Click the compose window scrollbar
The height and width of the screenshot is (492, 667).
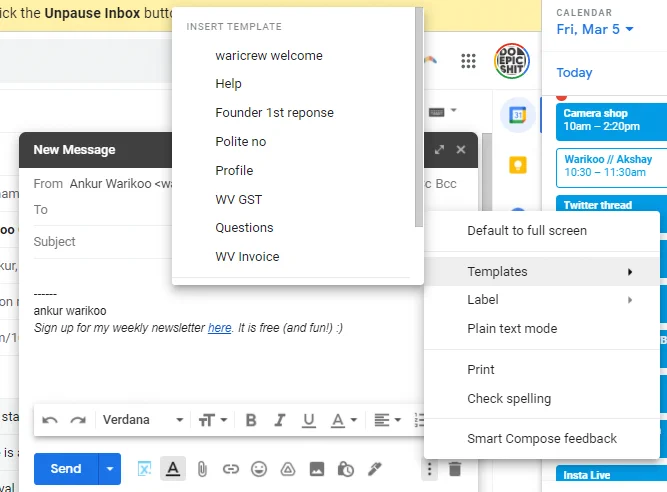click(x=487, y=172)
